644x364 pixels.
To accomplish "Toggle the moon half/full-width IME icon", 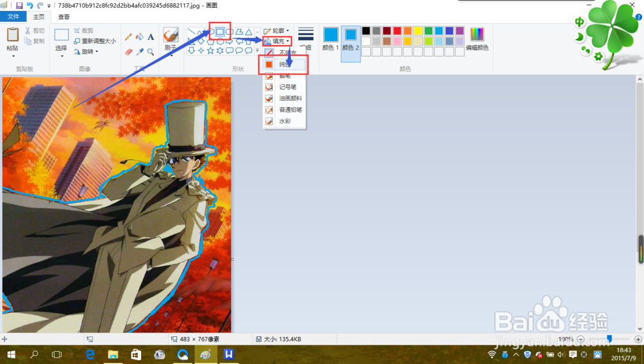I will [579, 37].
